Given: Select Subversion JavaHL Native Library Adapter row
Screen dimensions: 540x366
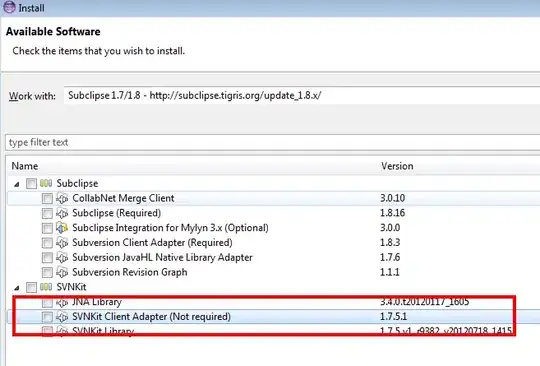Looking at the screenshot, I should pos(274,258).
